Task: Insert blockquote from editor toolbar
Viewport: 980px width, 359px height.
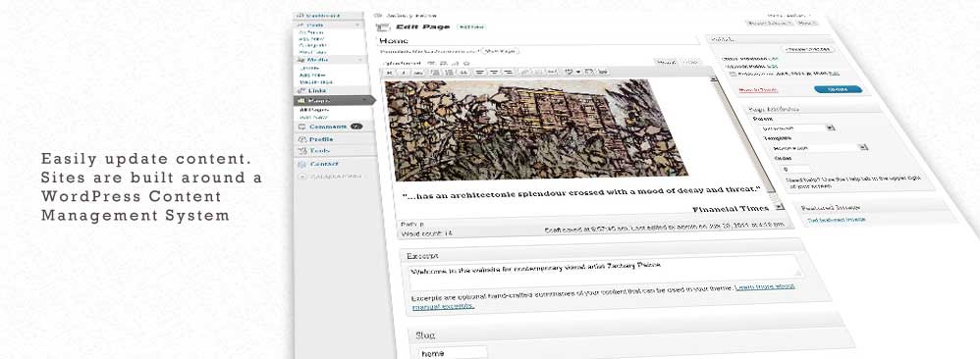Action: point(463,73)
